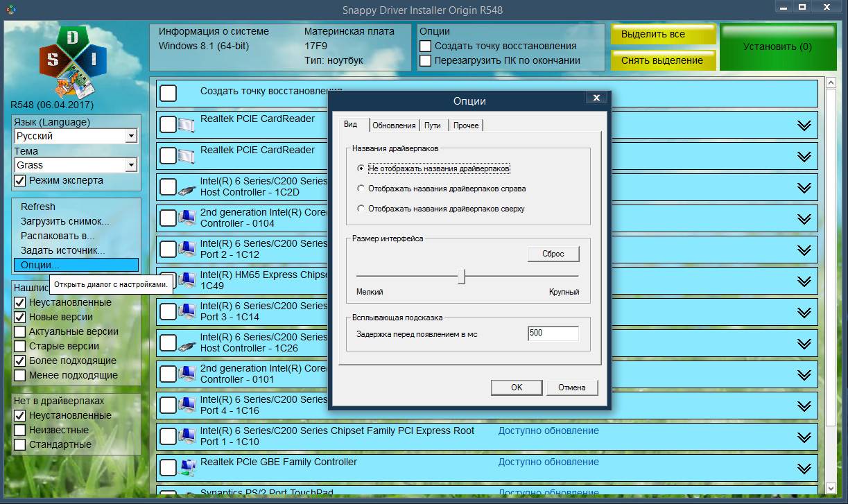Viewport: 848px width, 504px height.
Task: Click Задать источник... menu item
Action: [x=76, y=250]
